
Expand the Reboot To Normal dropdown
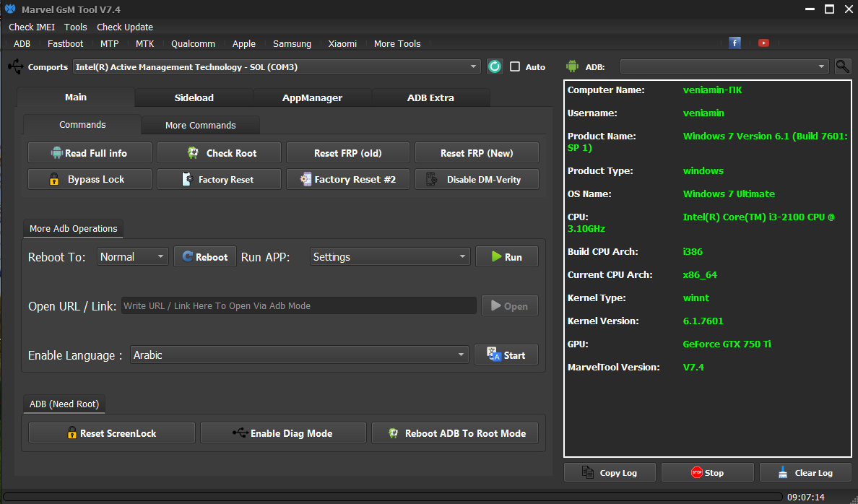(133, 256)
